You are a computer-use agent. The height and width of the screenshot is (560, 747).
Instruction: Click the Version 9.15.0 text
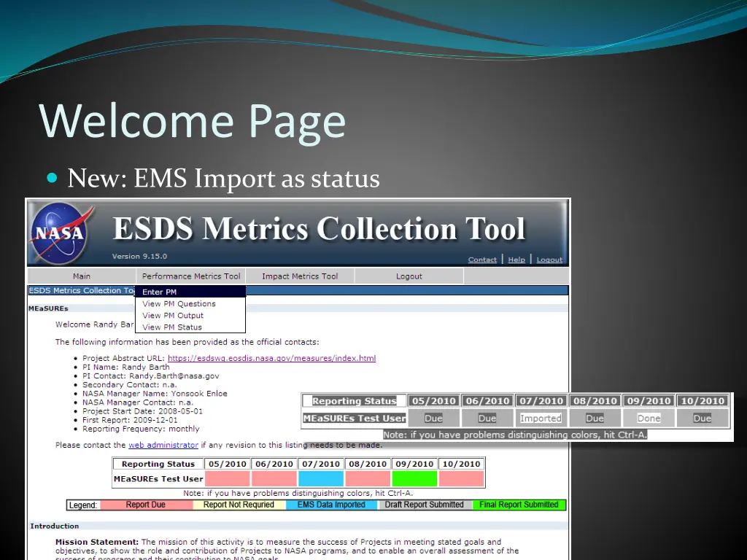coord(139,256)
